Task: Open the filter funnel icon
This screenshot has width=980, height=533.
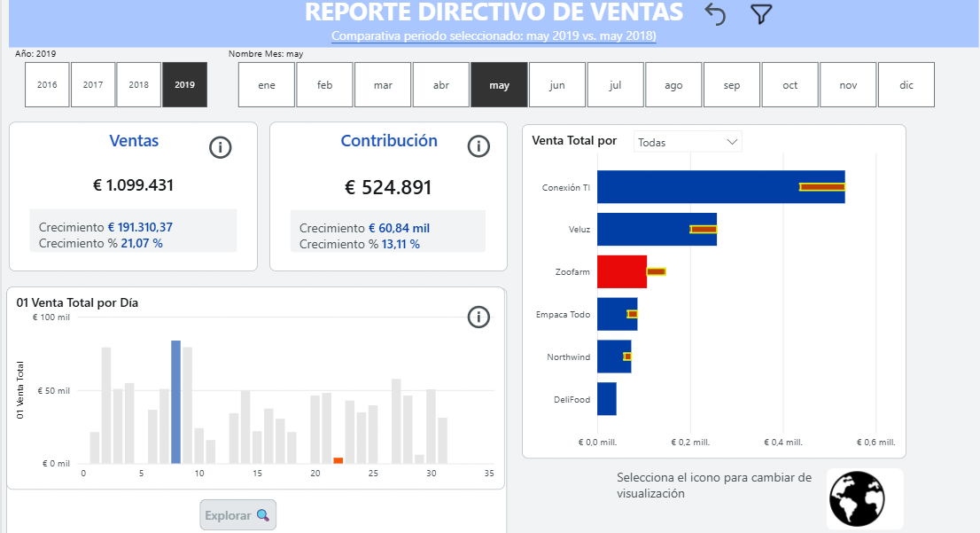Action: (761, 14)
